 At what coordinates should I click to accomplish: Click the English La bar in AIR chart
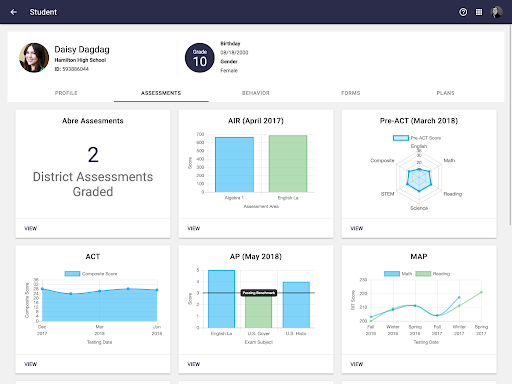(x=288, y=164)
